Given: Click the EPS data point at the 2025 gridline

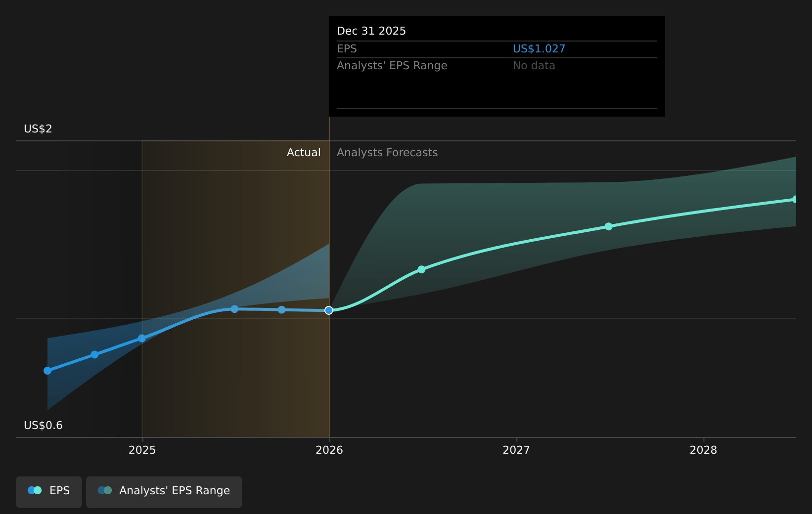Looking at the screenshot, I should (142, 339).
